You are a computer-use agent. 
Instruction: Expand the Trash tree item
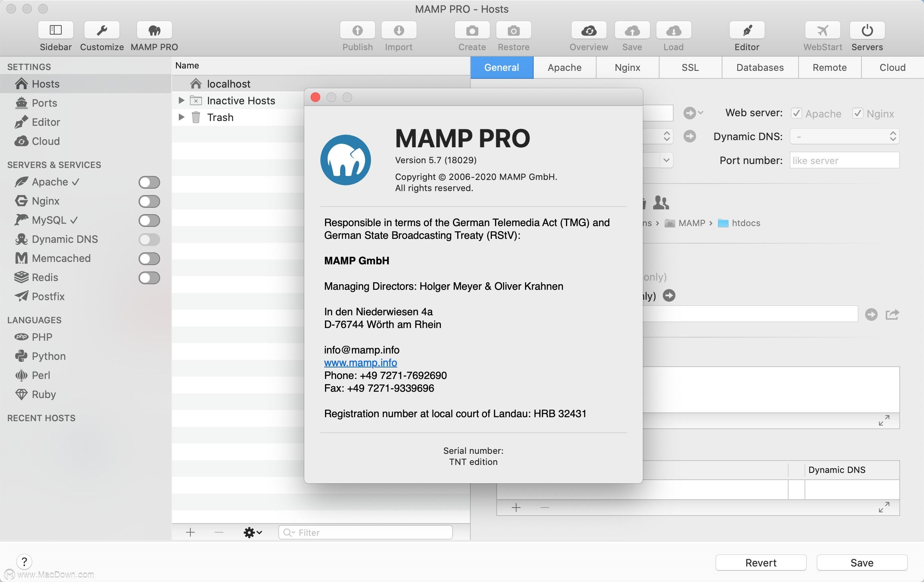[x=181, y=117]
